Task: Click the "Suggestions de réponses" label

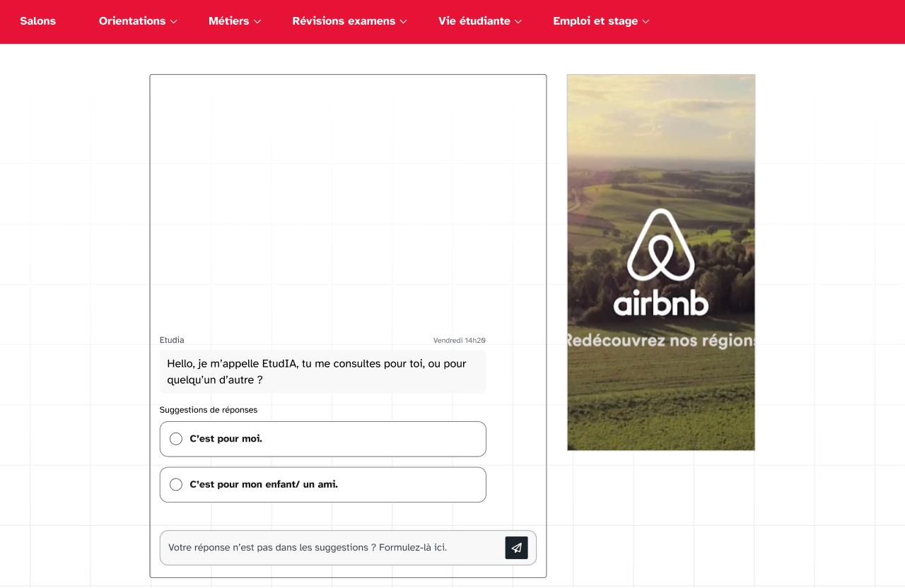Action: (x=209, y=410)
